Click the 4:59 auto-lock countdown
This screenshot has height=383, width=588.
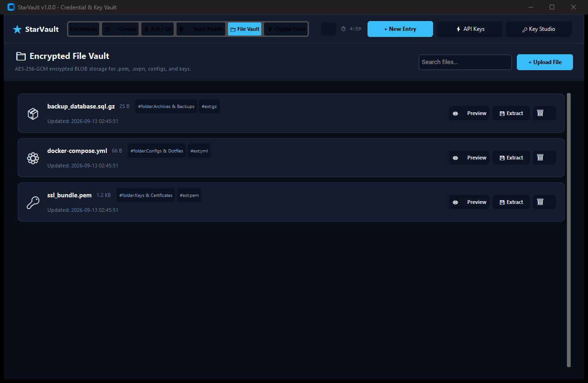[x=355, y=29]
